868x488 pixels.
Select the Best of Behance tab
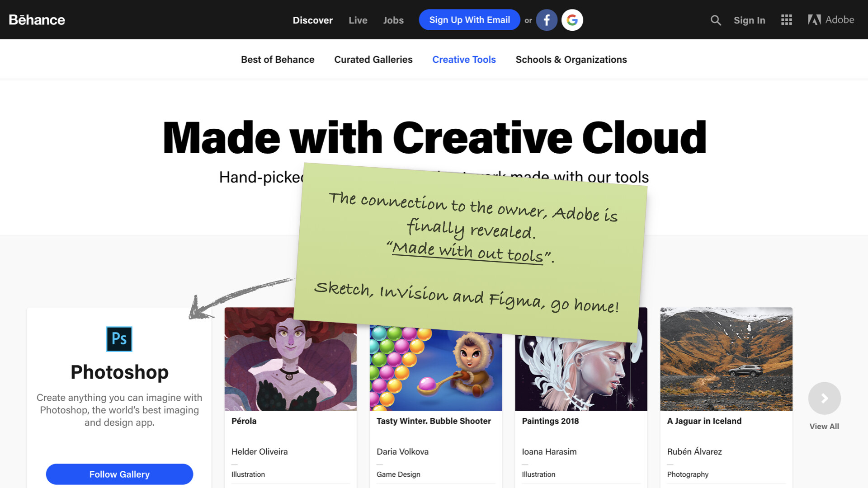click(x=278, y=60)
